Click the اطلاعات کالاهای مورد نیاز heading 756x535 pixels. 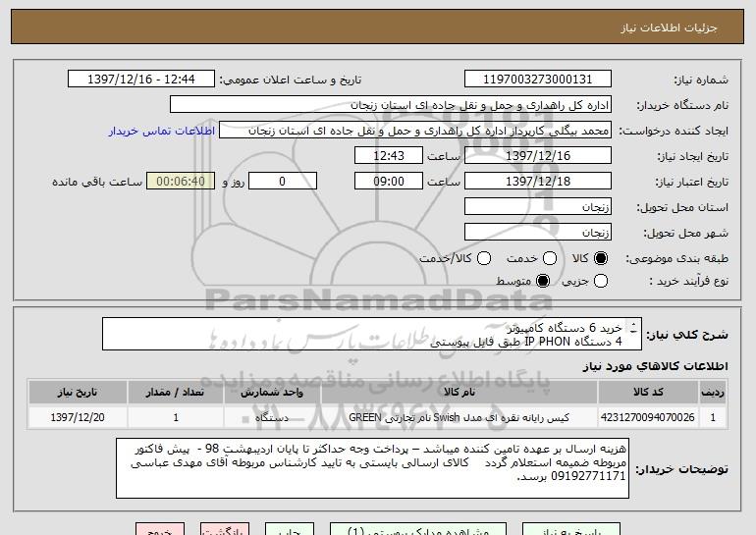656,366
